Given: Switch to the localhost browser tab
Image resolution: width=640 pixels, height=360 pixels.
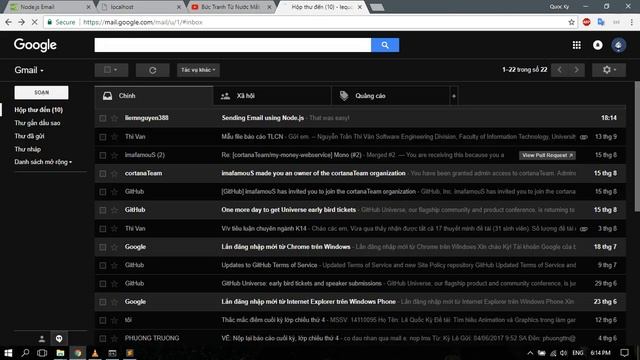Looking at the screenshot, I should point(141,7).
